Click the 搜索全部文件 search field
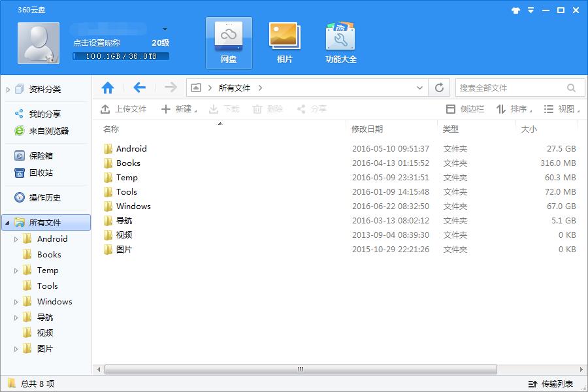The width and height of the screenshot is (588, 392). point(510,88)
